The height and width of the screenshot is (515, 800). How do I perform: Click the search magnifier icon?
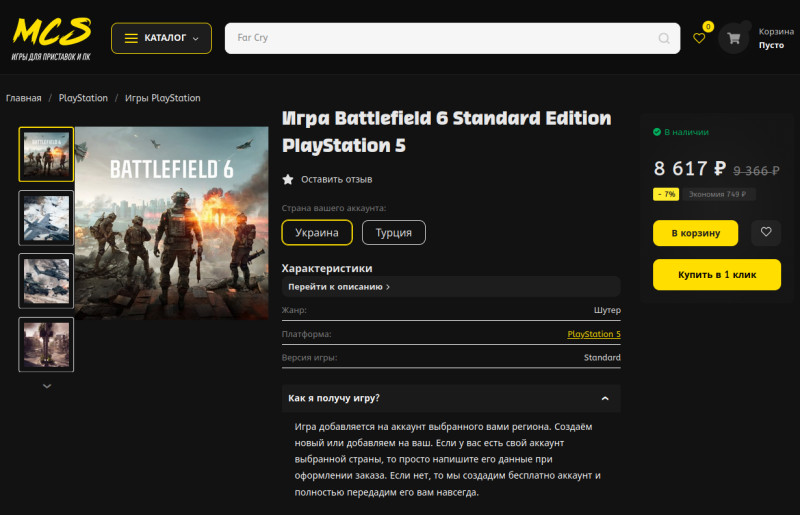(664, 38)
